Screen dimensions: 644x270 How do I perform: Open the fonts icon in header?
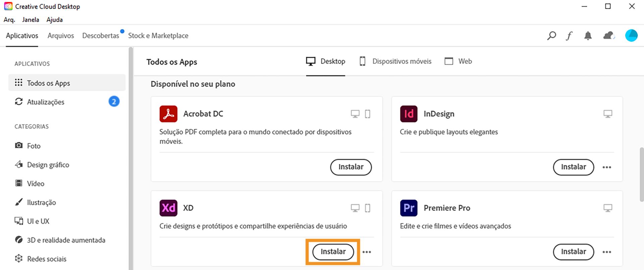569,36
